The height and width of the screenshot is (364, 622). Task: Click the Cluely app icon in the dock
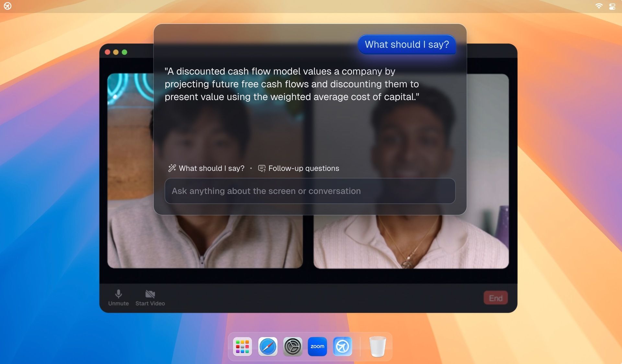(x=342, y=347)
